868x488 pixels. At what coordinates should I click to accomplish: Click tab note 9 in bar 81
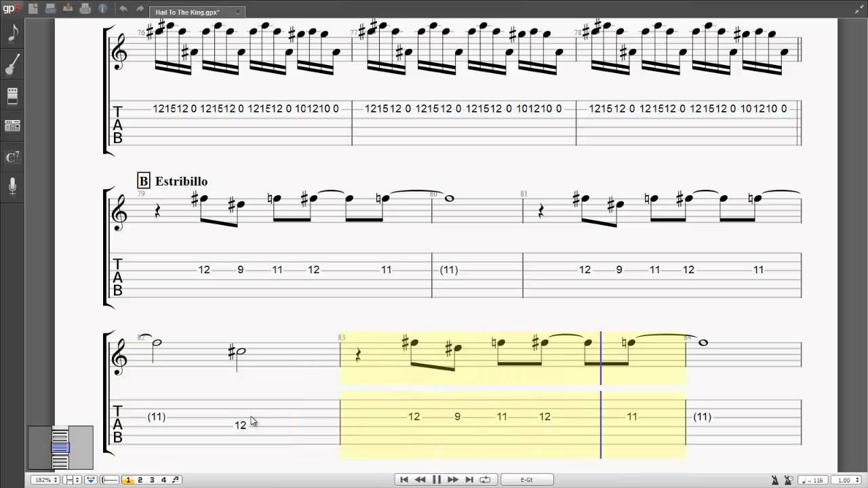point(619,270)
